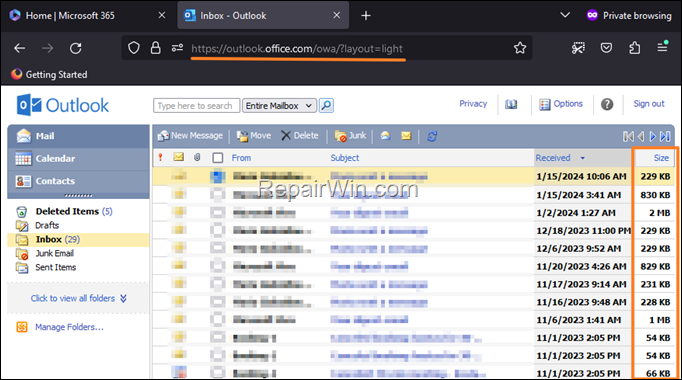Image resolution: width=682 pixels, height=380 pixels.
Task: Reload the page in the browser
Action: pos(76,48)
